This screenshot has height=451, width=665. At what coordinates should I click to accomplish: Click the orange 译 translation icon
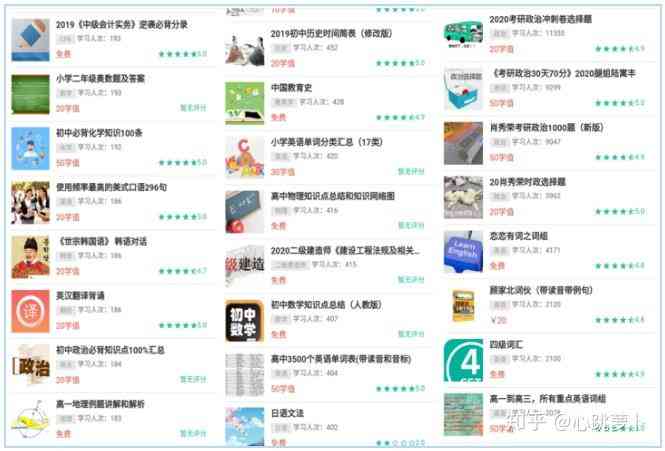pos(30,311)
